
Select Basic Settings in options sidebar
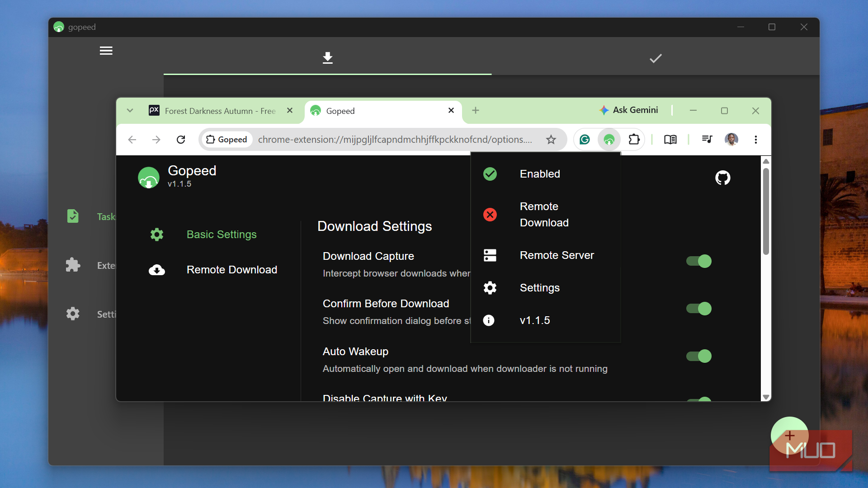coord(203,235)
